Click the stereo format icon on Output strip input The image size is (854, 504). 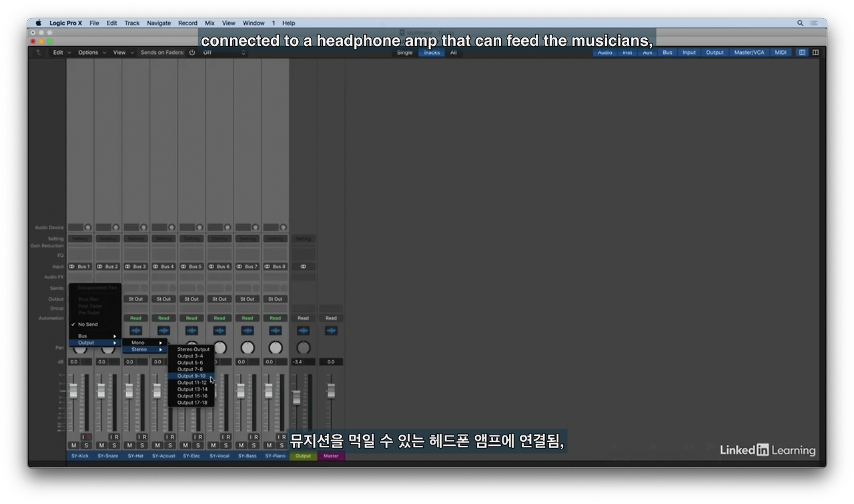tap(304, 266)
